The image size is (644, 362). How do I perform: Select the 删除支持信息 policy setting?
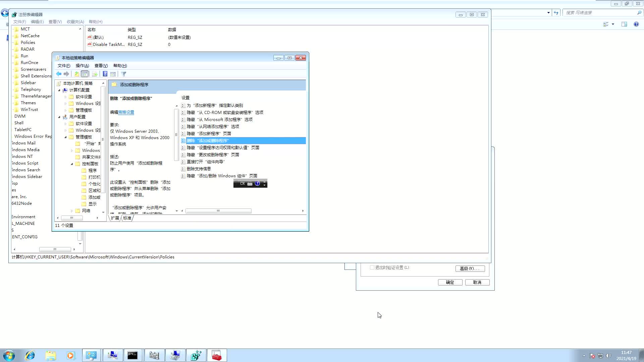[x=199, y=169]
